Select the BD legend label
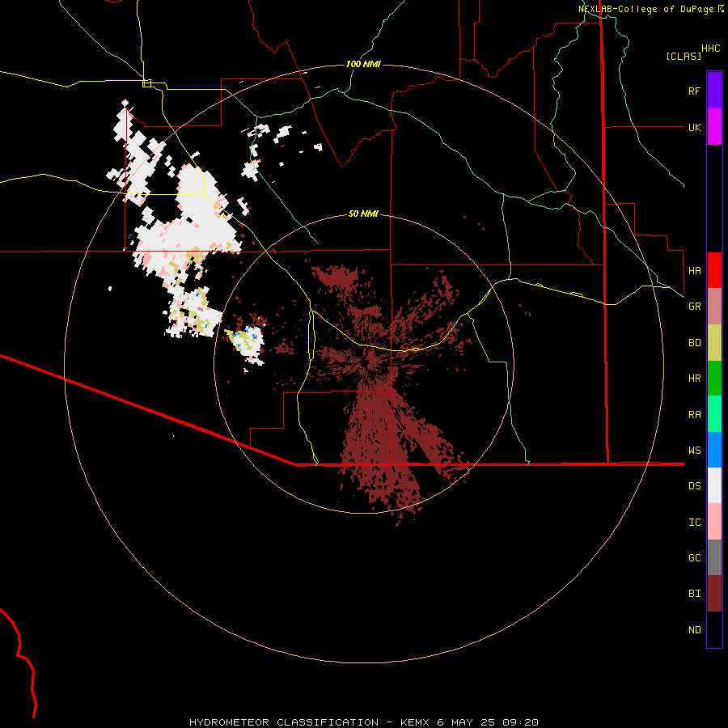Image resolution: width=728 pixels, height=728 pixels. [694, 343]
